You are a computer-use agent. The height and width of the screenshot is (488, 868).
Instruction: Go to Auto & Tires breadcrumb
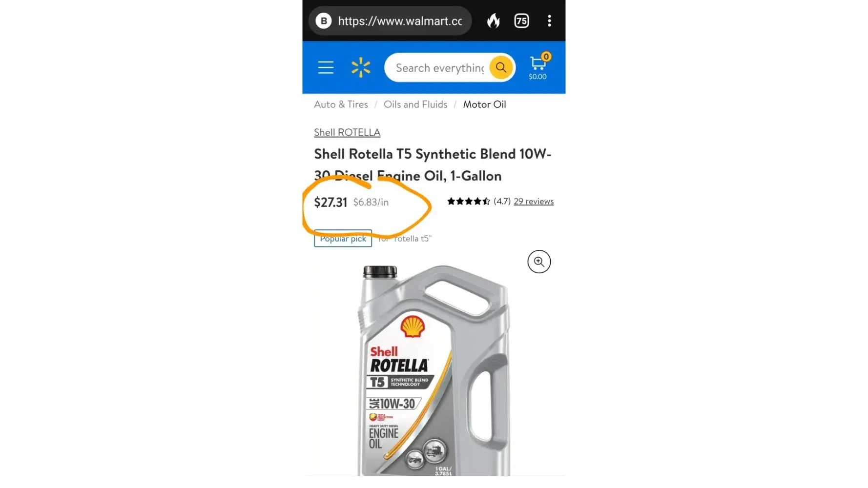(341, 104)
